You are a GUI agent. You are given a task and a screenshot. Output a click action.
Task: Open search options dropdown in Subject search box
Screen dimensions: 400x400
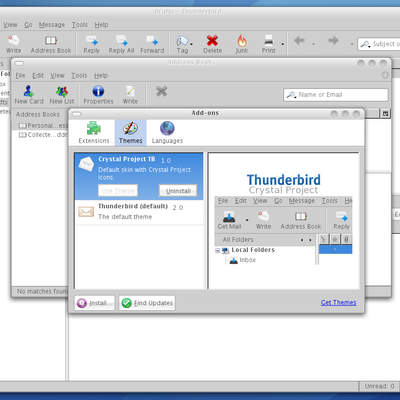tap(365, 44)
